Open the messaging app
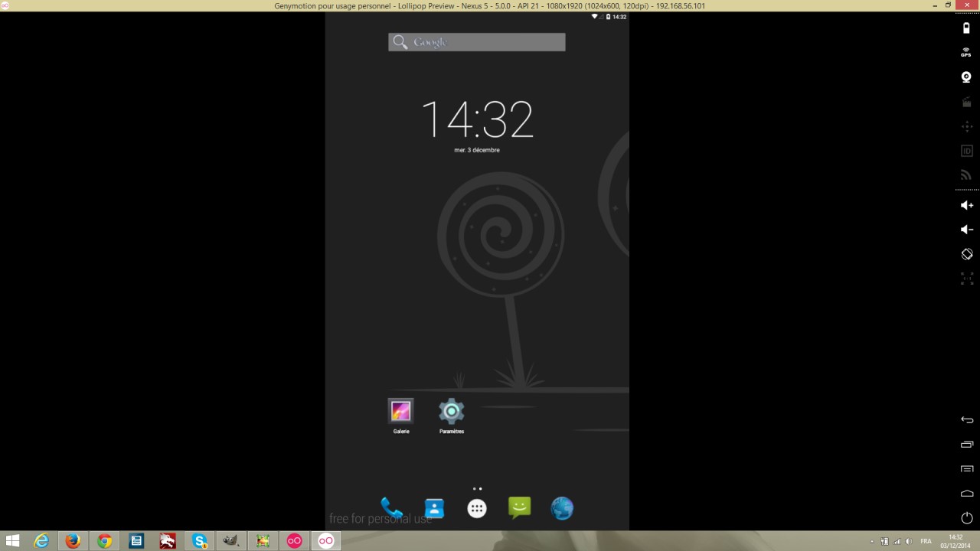 pyautogui.click(x=519, y=507)
